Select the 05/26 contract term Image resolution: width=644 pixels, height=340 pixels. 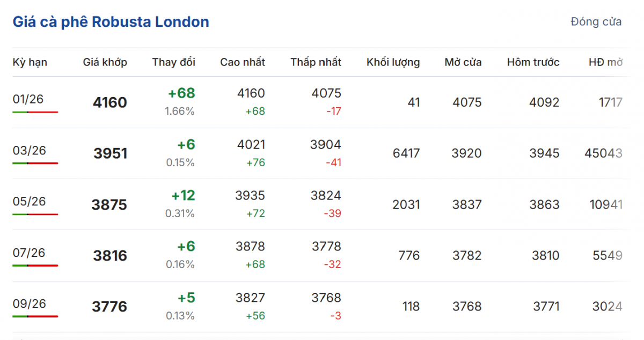click(x=29, y=201)
